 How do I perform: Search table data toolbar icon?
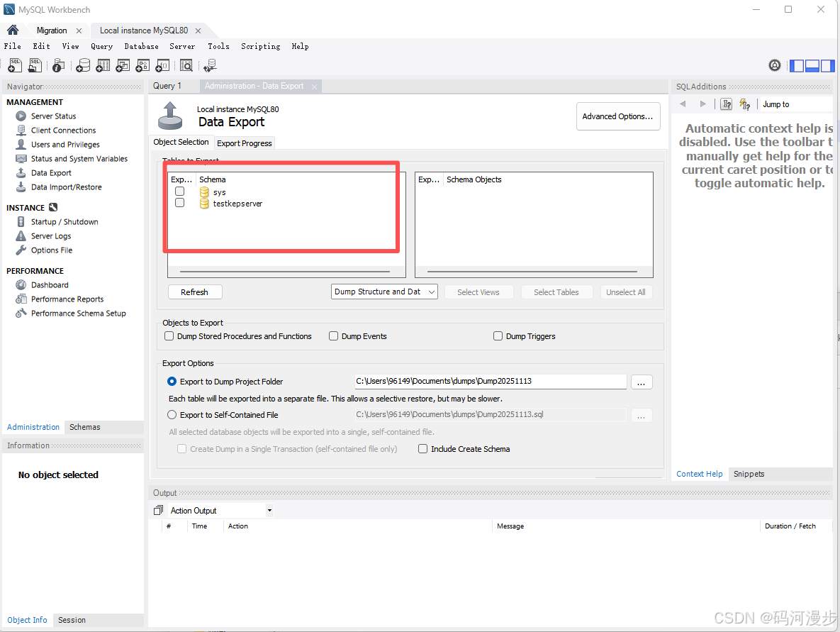(x=186, y=65)
